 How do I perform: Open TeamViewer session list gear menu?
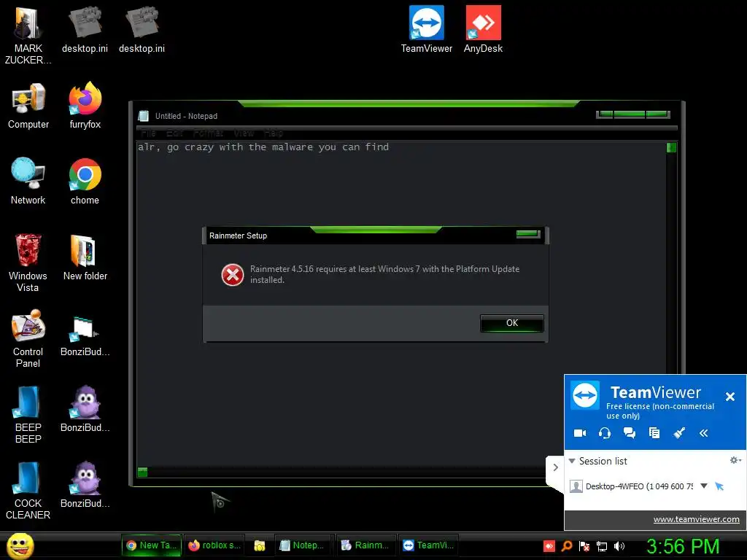click(x=735, y=460)
